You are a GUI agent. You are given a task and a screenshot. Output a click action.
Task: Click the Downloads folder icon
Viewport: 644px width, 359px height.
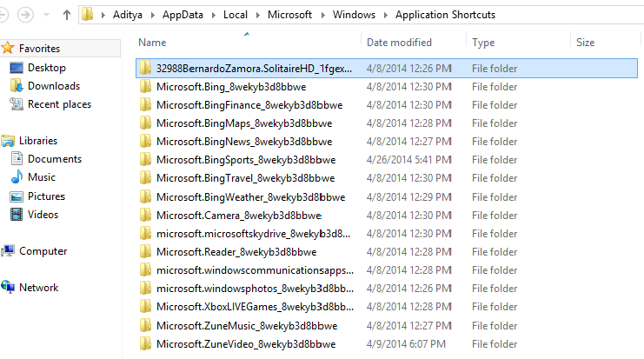(16, 86)
